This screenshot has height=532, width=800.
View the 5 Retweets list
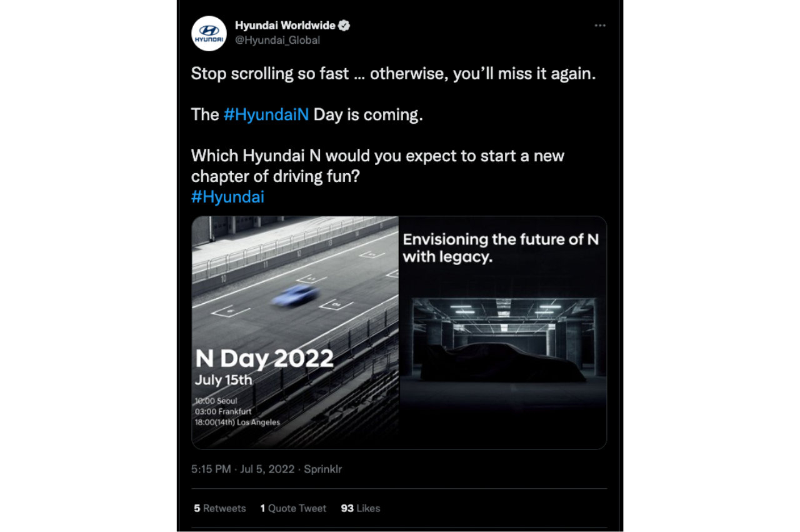(x=219, y=508)
